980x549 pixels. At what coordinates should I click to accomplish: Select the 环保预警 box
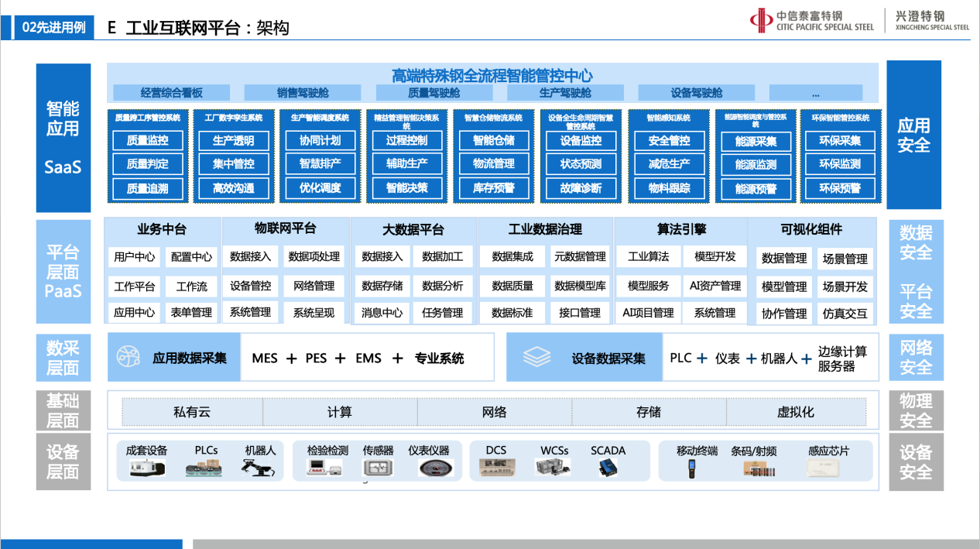point(840,188)
